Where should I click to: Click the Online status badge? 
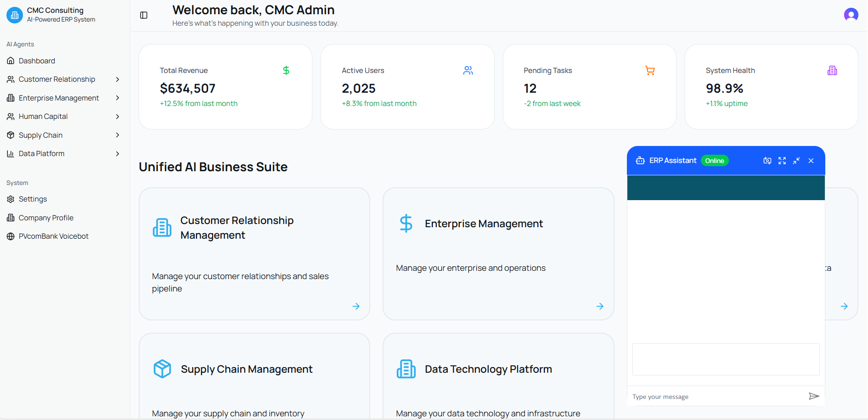coord(714,161)
